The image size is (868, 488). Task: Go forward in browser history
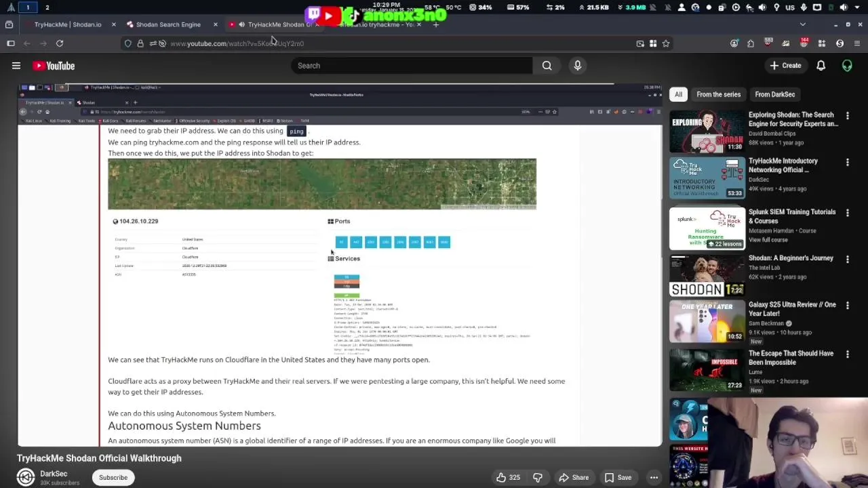(x=43, y=43)
